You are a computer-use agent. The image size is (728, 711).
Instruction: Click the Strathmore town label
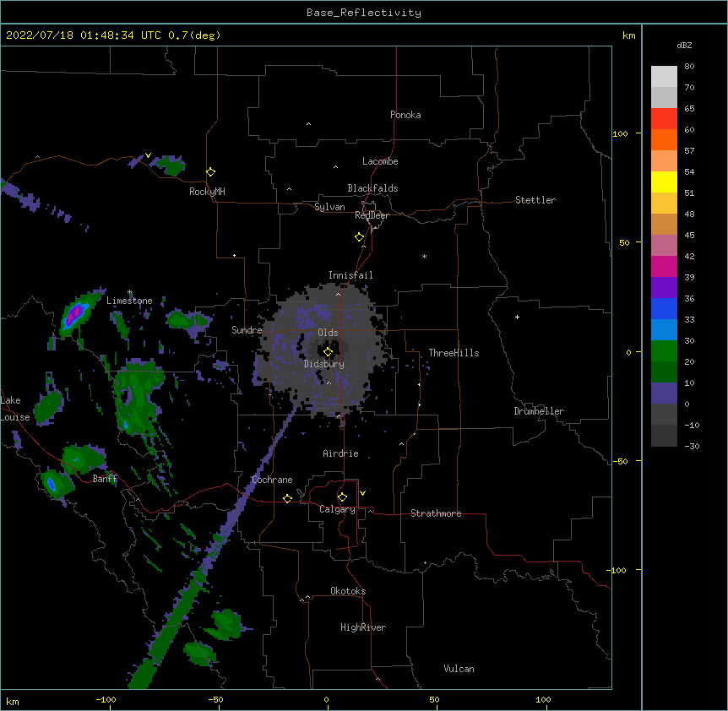point(436,513)
